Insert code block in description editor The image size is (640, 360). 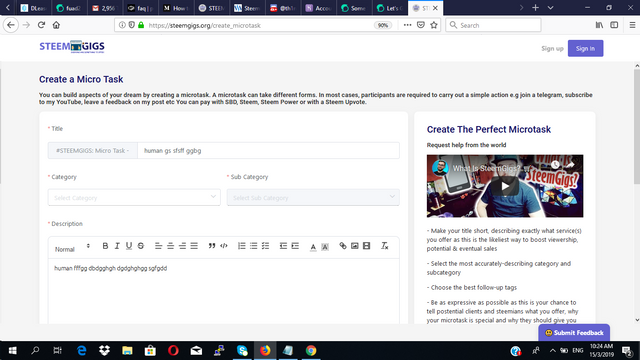coord(224,246)
